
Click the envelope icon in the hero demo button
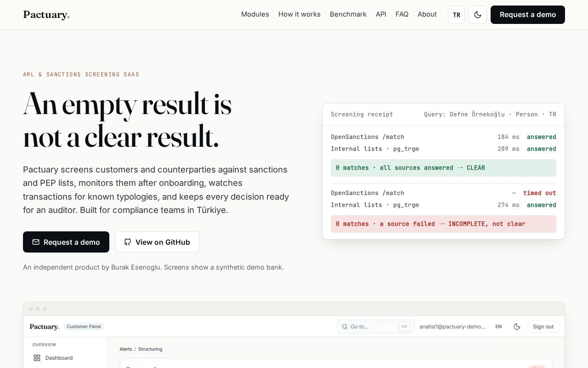pos(36,242)
